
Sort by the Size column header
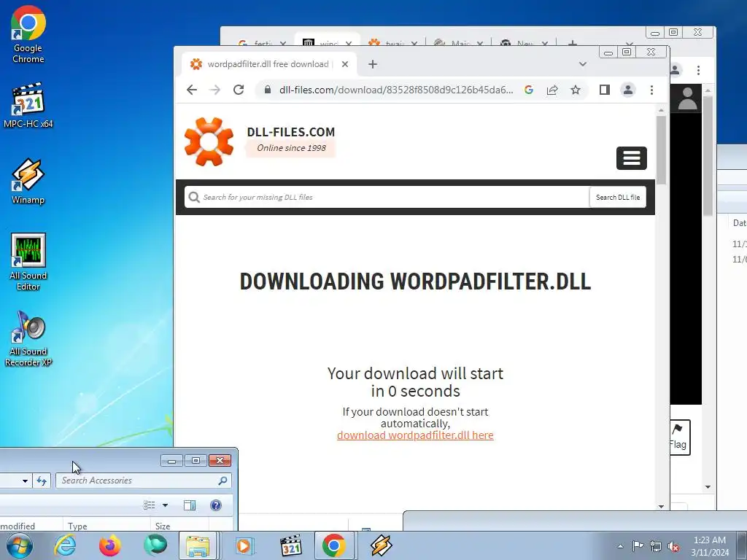181,526
